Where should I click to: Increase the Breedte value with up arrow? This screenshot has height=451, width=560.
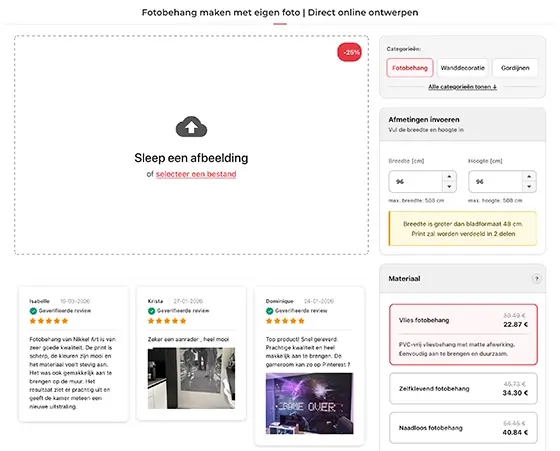(x=449, y=176)
